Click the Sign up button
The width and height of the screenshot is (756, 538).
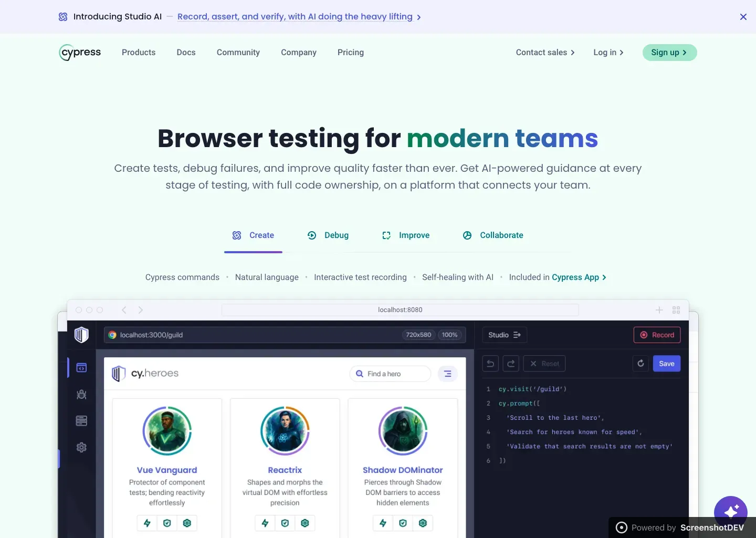[x=669, y=53]
